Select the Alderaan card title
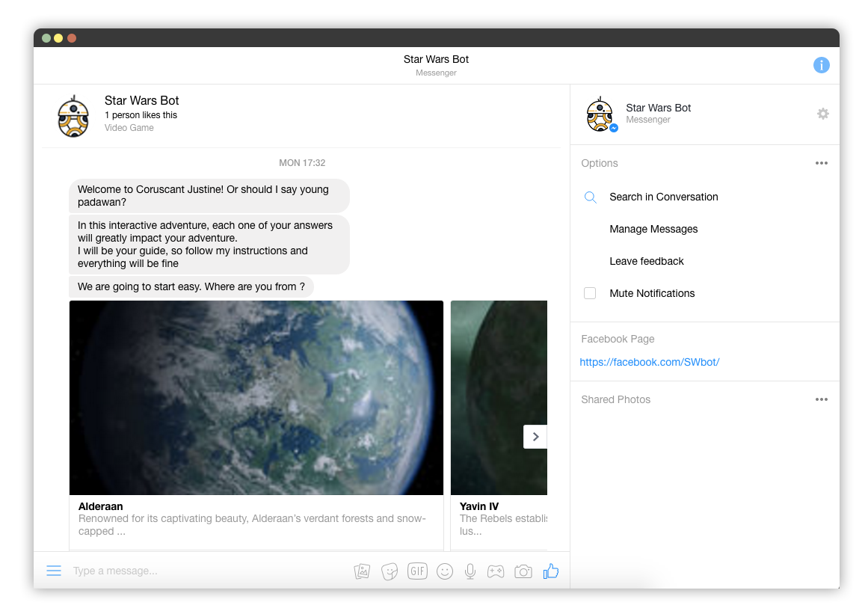Viewport: 868px width, 611px height. [101, 506]
